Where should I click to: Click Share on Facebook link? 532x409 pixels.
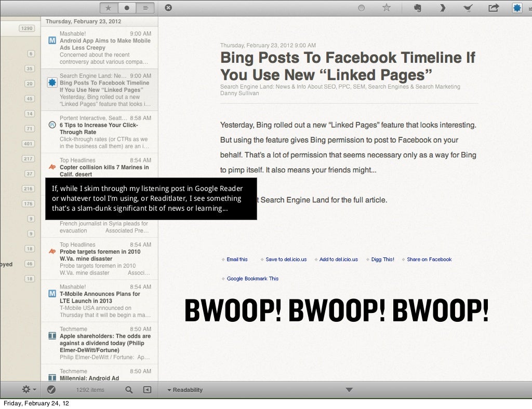[x=429, y=259]
